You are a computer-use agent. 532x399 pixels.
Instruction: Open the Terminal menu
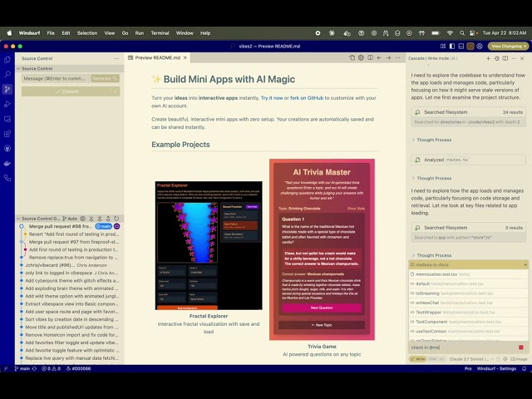point(160,33)
